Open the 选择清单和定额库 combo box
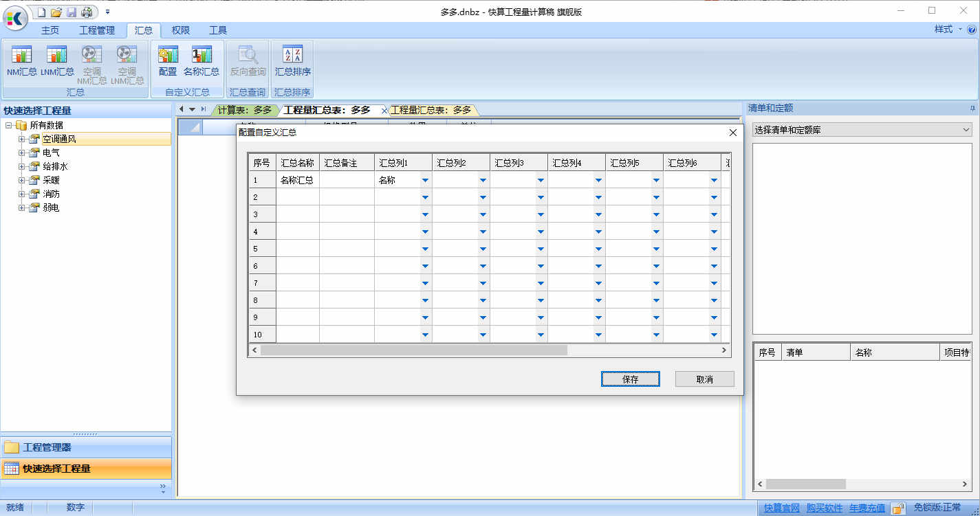980x516 pixels. [862, 130]
